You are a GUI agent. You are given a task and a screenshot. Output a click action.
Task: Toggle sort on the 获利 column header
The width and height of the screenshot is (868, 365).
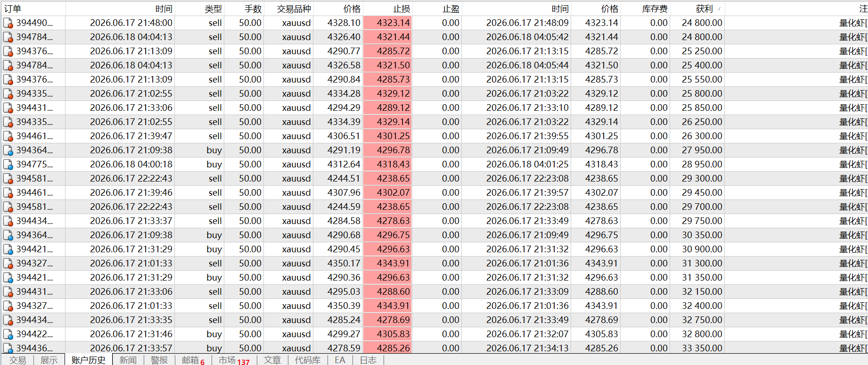click(697, 8)
